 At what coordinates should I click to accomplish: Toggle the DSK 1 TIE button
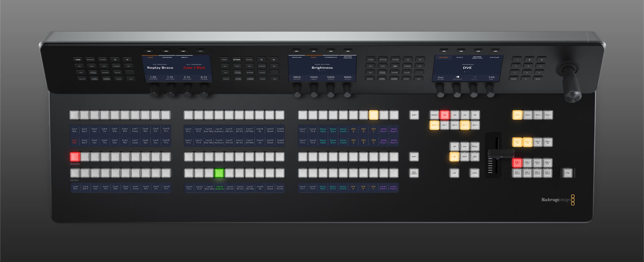pyautogui.click(x=517, y=142)
